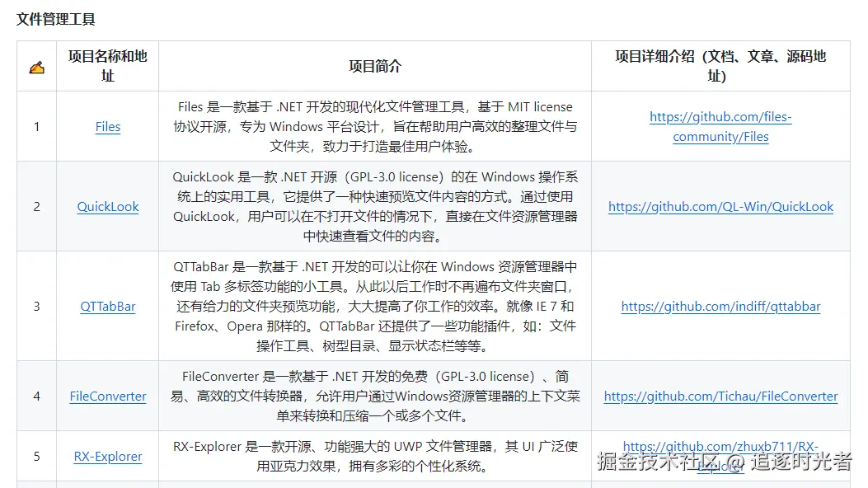Click the FileConverter description text
Screen dimensions: 868x488
point(375,396)
